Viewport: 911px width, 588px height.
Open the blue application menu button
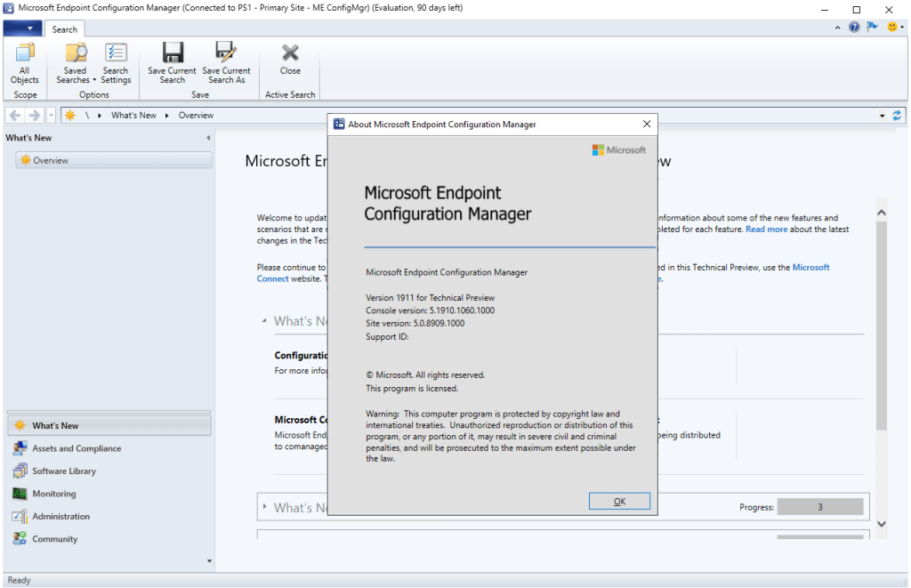(22, 29)
